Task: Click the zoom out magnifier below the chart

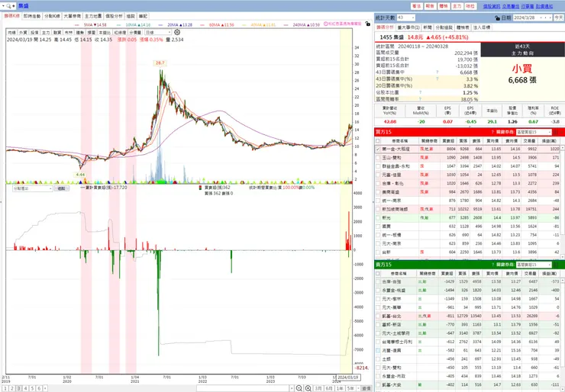Action: click(x=299, y=388)
